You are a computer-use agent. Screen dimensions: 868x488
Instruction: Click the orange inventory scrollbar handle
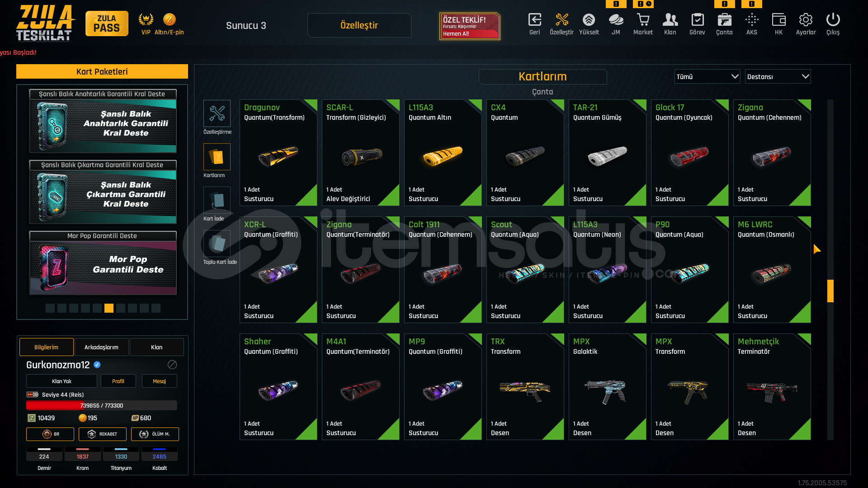coord(830,291)
